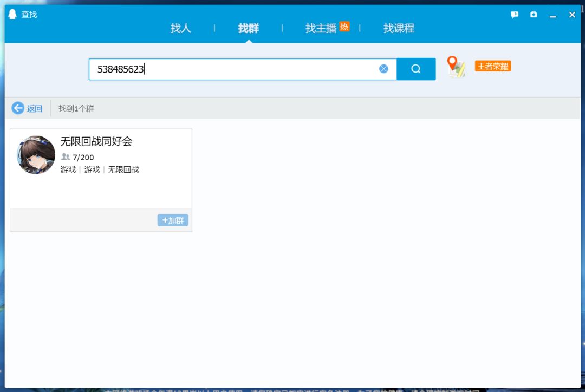Image resolution: width=585 pixels, height=392 pixels.
Task: Open the 找课程 tab
Action: pyautogui.click(x=399, y=28)
